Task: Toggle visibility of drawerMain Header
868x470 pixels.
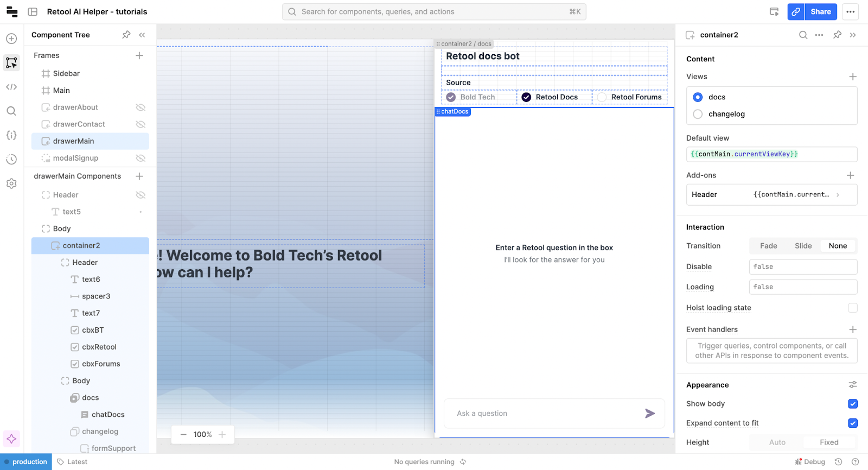Action: pos(141,195)
